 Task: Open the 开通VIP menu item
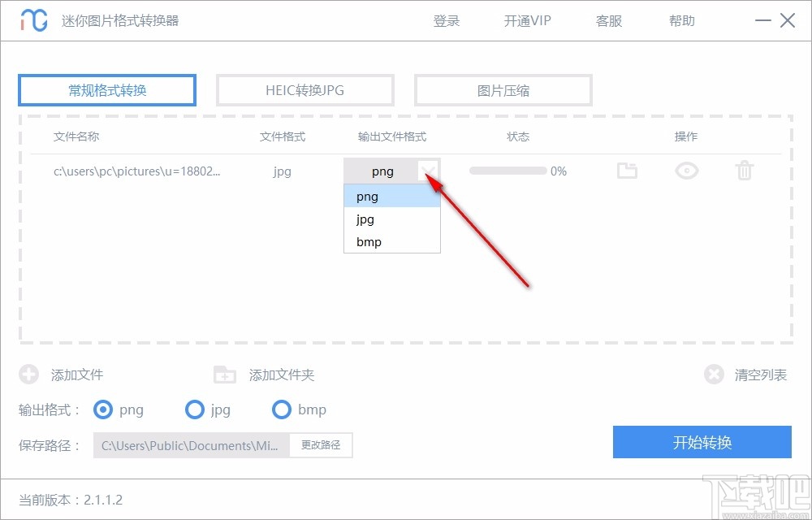pyautogui.click(x=527, y=20)
